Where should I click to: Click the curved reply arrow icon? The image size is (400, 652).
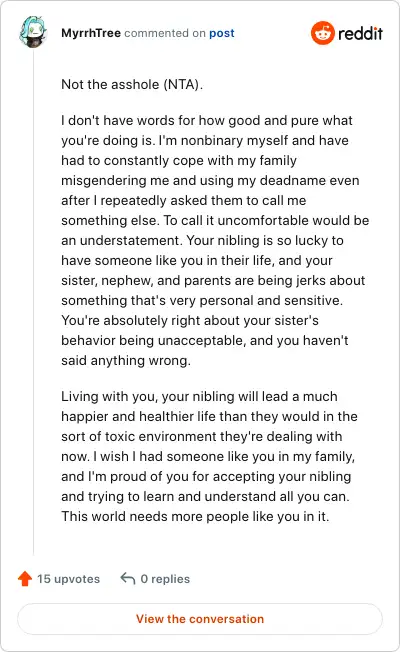point(128,578)
